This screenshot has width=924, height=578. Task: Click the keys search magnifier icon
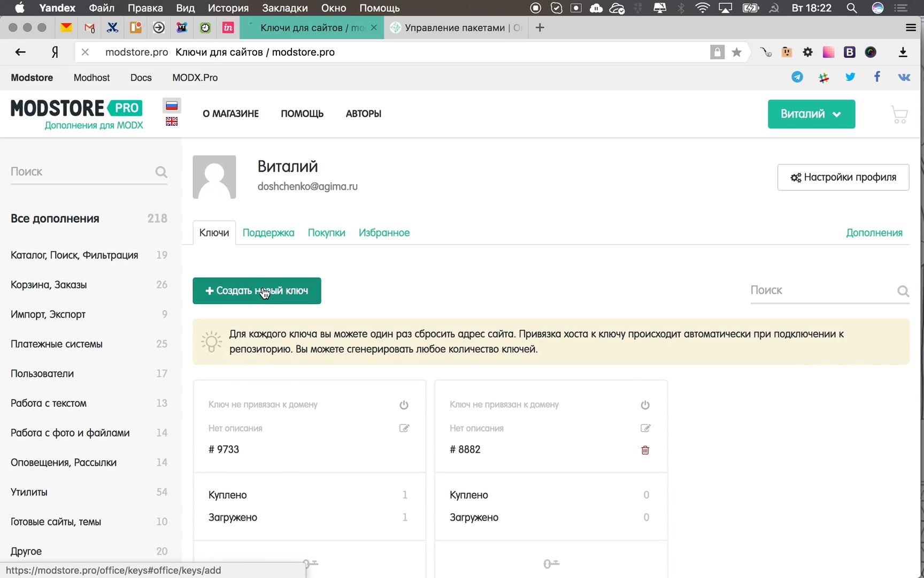pos(903,291)
